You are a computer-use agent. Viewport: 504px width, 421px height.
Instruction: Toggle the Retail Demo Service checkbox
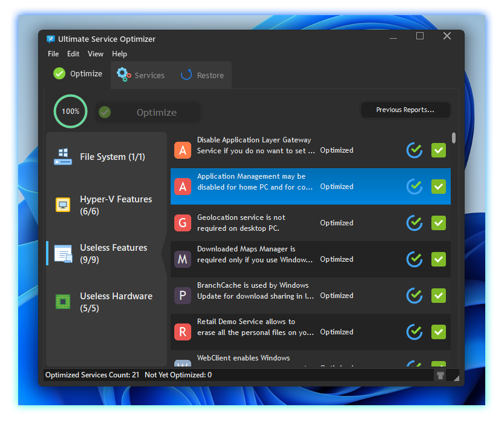click(x=439, y=332)
